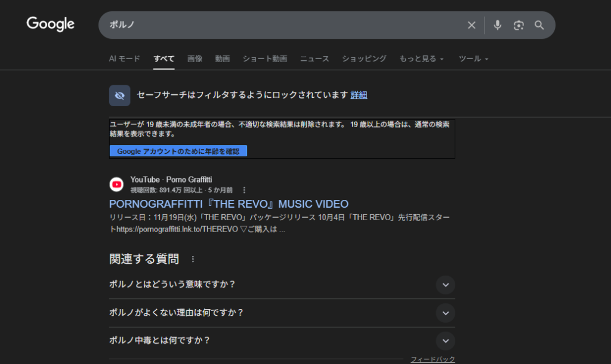This screenshot has height=364, width=611.
Task: Click the Google アカウントのために年齢を確認 button
Action: tap(178, 152)
